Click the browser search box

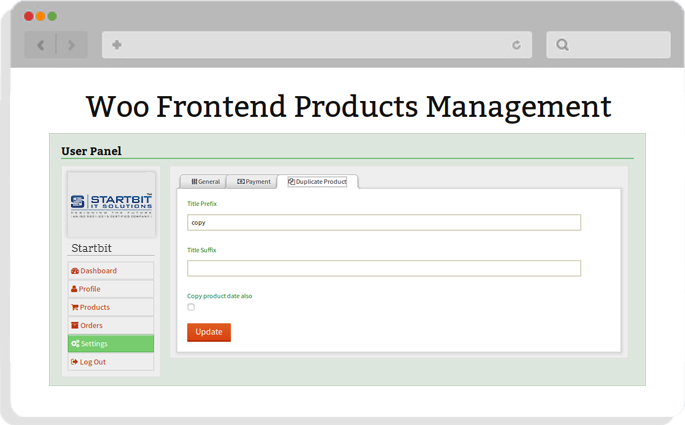coord(615,45)
